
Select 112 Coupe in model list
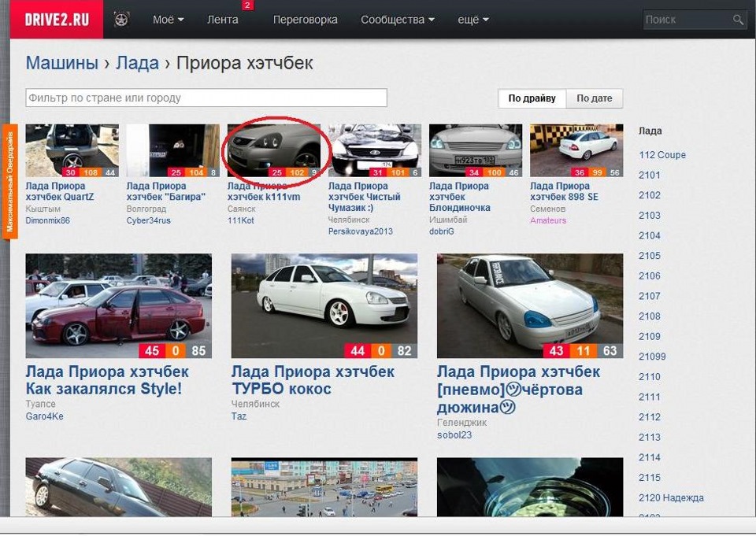pyautogui.click(x=662, y=155)
